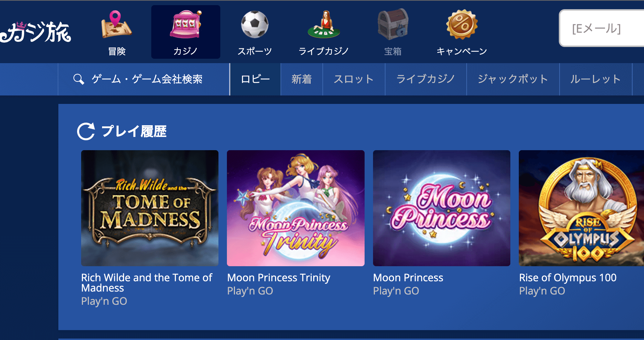The width and height of the screenshot is (644, 340).
Task: Click the プレイ履歴 refresh arrow icon
Action: 86,131
